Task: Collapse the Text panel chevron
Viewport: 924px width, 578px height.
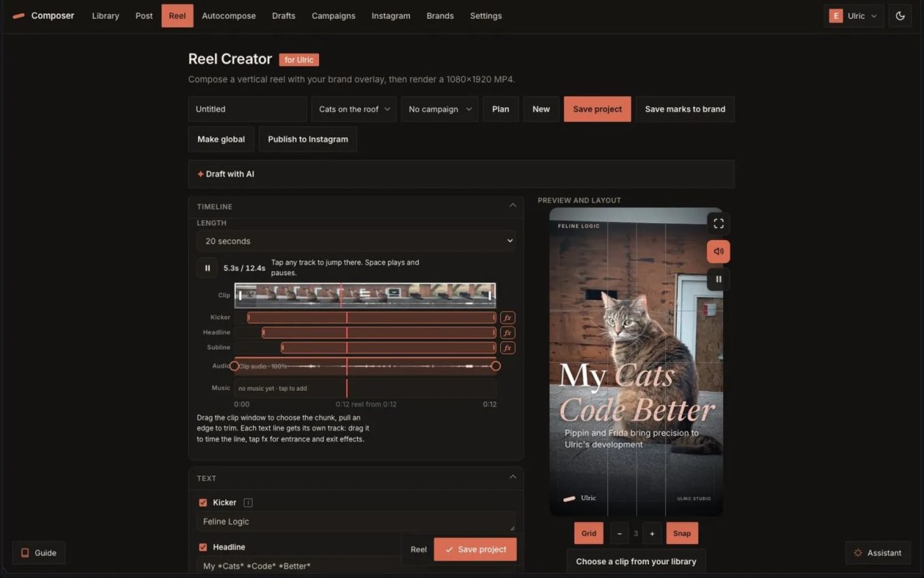Action: 513,477
